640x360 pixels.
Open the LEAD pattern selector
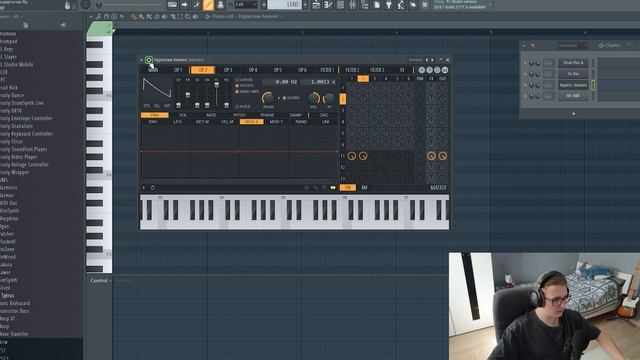[284, 5]
